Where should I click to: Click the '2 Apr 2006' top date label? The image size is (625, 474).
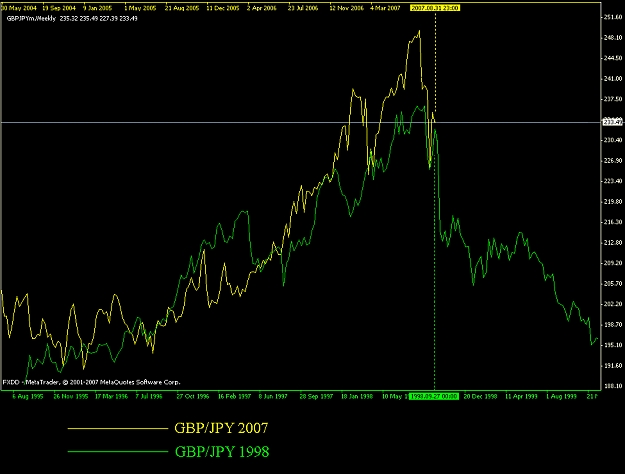[x=261, y=8]
